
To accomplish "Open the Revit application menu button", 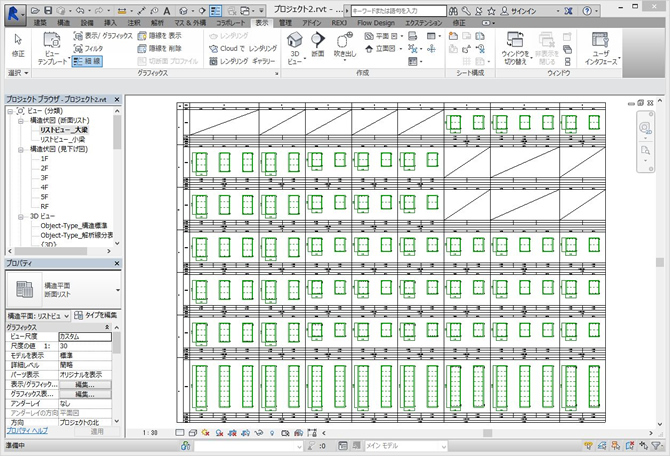I will coord(14,14).
